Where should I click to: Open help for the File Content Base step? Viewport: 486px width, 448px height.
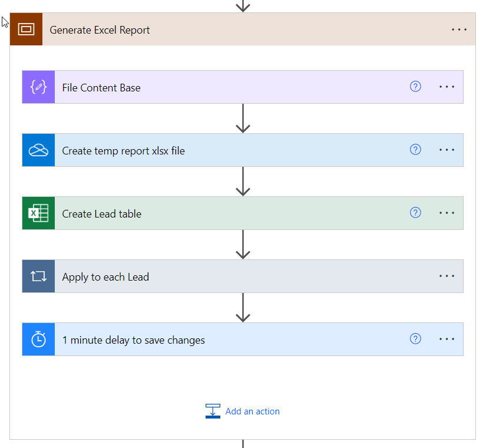[415, 87]
